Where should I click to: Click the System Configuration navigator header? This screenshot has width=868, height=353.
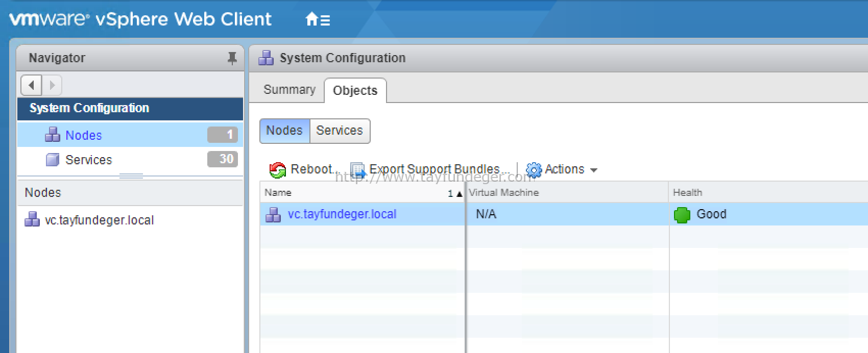tap(130, 109)
